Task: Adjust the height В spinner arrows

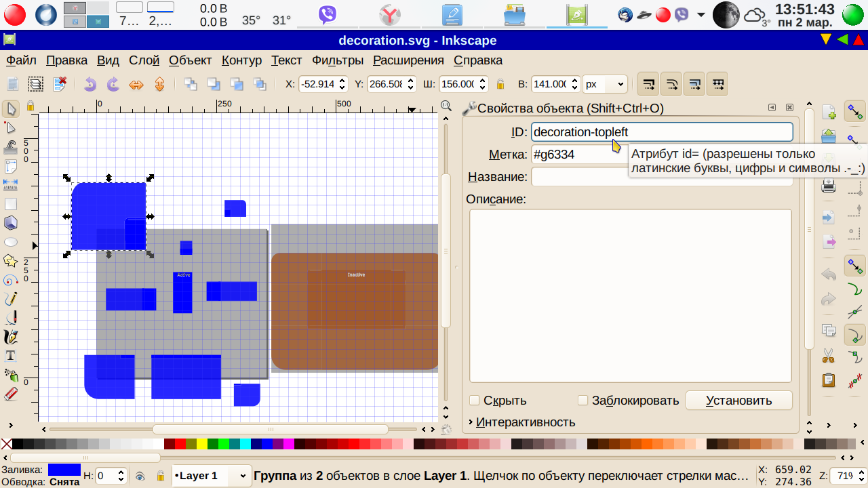Action: pos(574,84)
